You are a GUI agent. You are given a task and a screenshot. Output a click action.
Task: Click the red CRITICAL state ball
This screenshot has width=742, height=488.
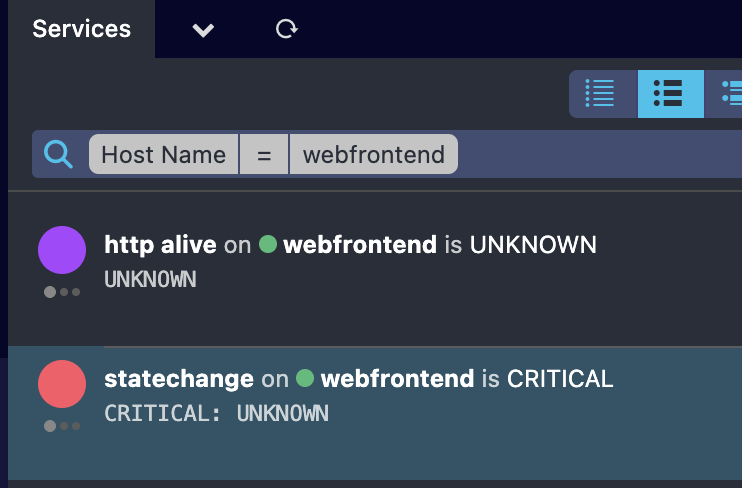[62, 384]
